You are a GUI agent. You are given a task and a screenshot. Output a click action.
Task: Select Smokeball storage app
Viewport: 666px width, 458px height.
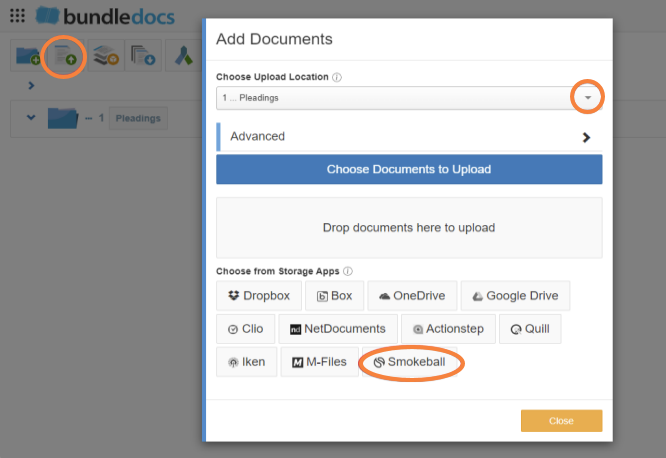point(409,362)
